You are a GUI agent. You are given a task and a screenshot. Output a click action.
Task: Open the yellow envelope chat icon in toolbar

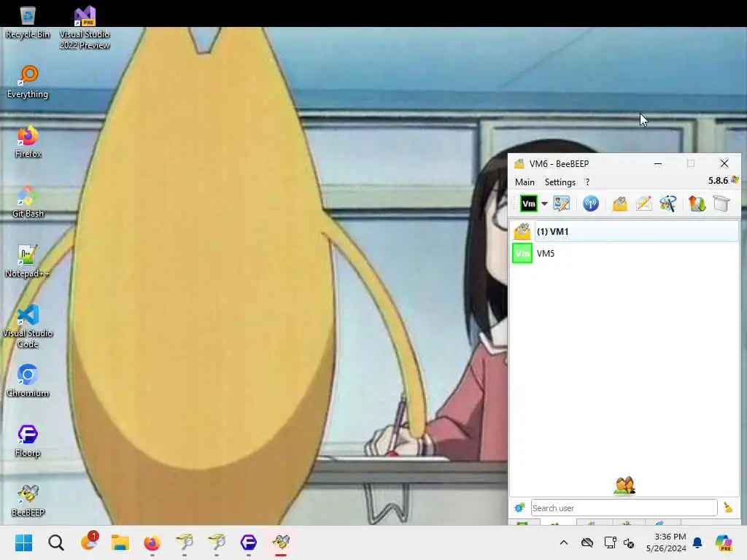(620, 204)
